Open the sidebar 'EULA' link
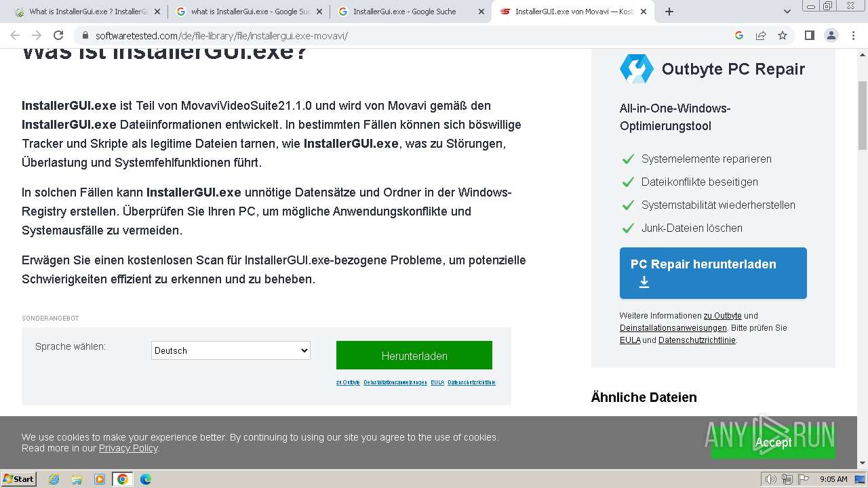The image size is (868, 488). 630,340
